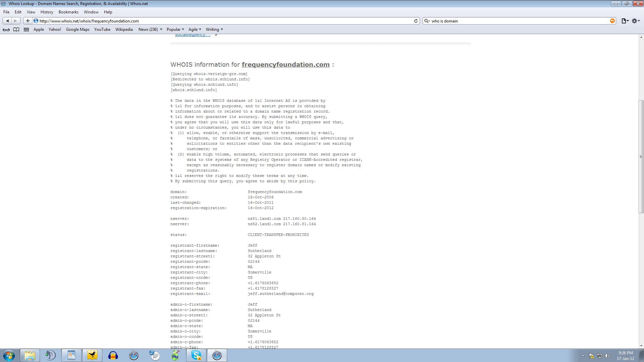Open Top Sites grid icon
This screenshot has width=644, height=362.
pyautogui.click(x=26, y=29)
